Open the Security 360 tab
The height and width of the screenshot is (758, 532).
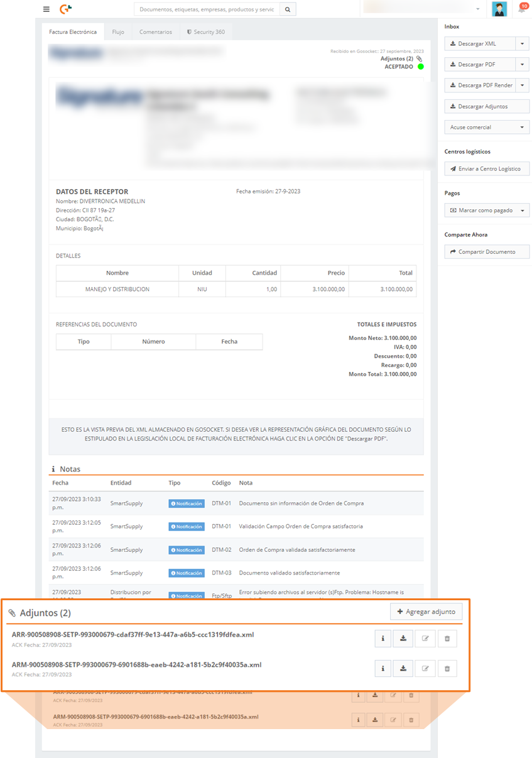coord(205,32)
